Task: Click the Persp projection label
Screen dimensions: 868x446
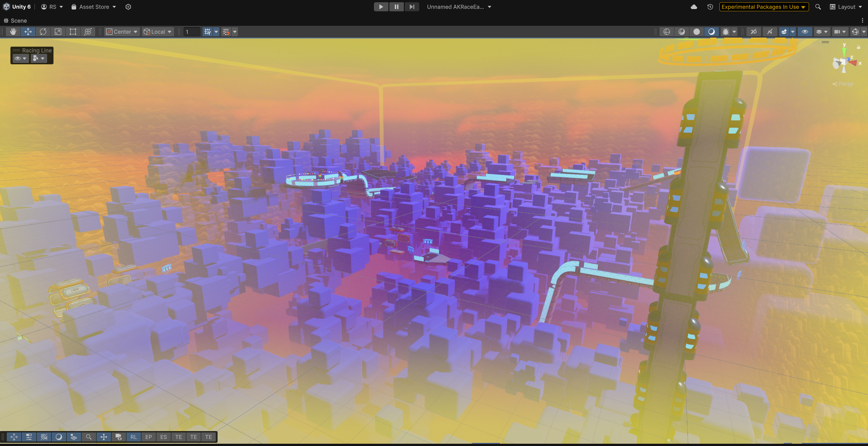Action: pyautogui.click(x=843, y=84)
